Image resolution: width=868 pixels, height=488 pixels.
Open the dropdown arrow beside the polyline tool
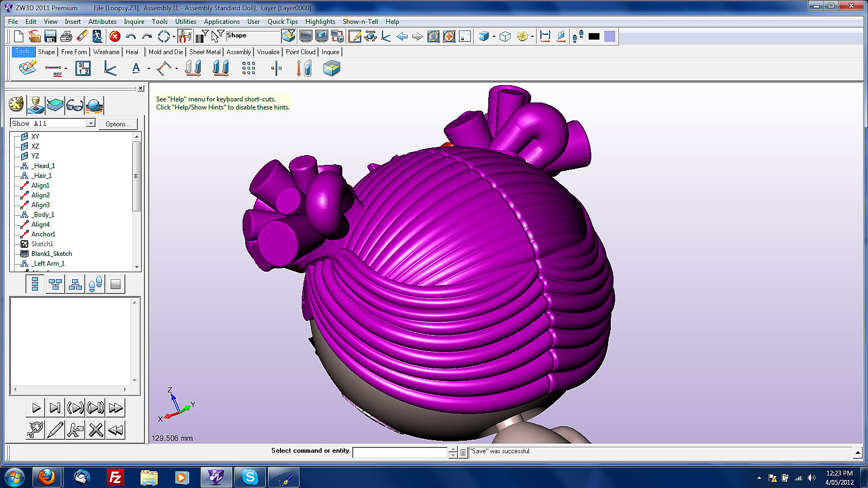[176, 69]
